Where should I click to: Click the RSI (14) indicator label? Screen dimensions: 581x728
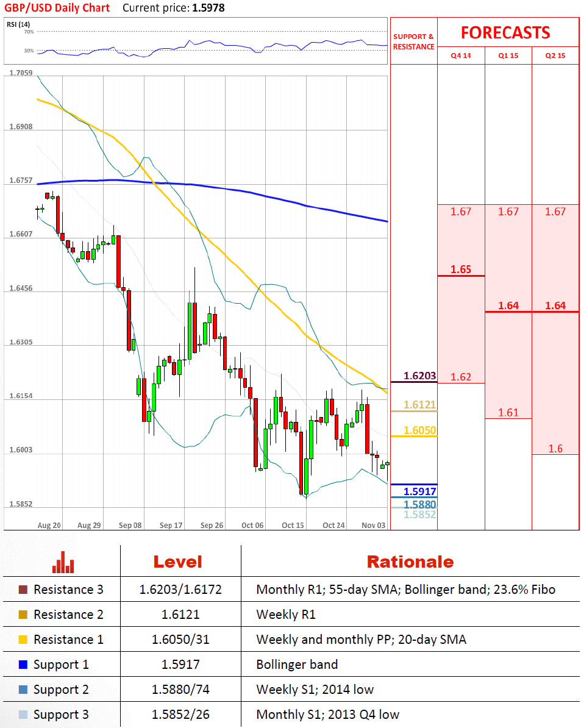18,24
